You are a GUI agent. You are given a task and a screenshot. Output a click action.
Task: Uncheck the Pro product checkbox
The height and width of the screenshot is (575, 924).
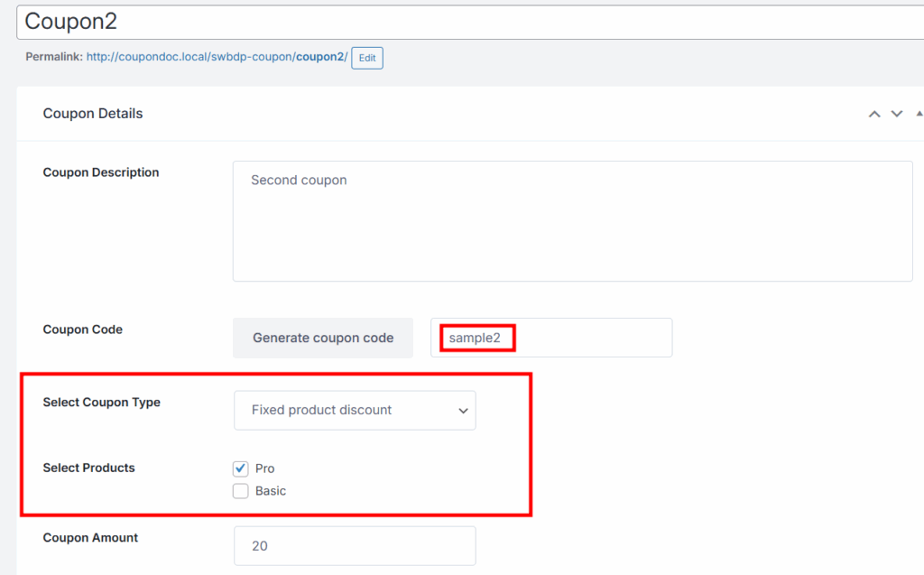pos(241,468)
